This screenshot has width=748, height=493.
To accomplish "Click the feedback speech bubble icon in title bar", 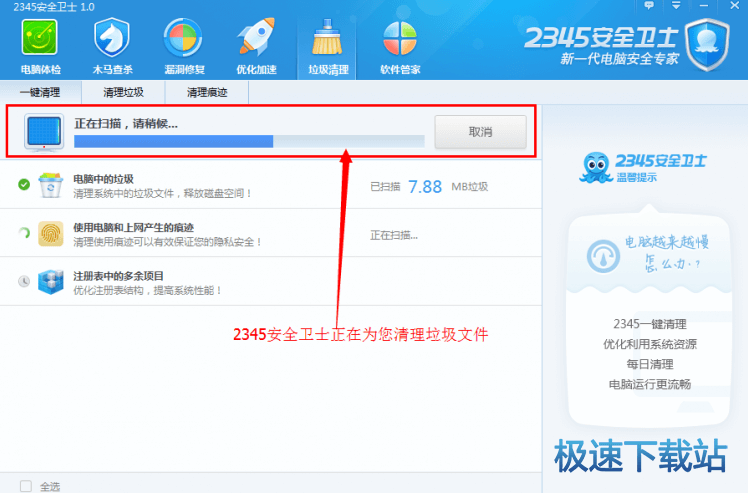I will point(649,6).
